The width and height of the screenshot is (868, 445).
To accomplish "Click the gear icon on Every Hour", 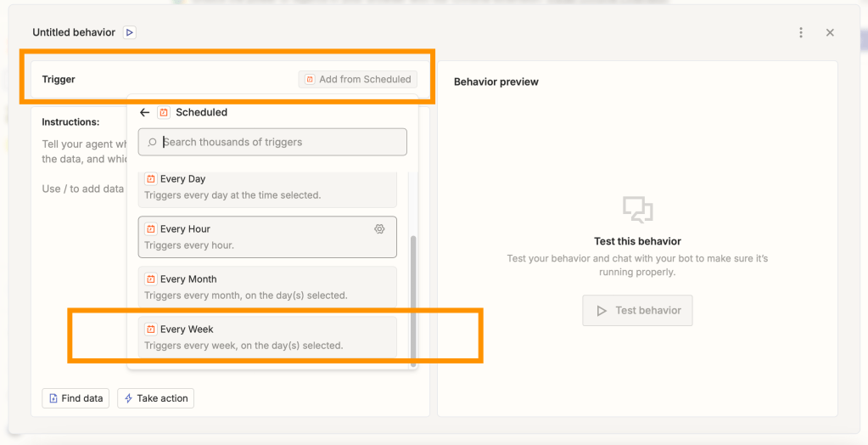I will click(x=379, y=229).
